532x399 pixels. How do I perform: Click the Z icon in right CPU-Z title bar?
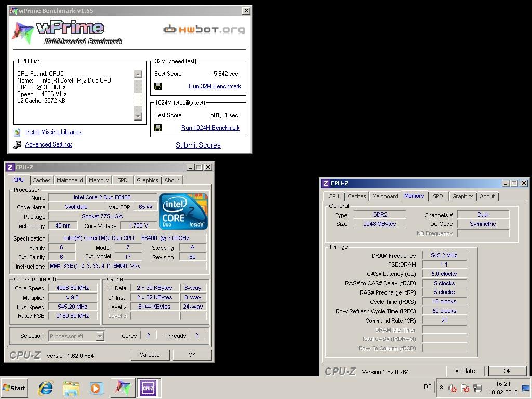click(x=325, y=183)
